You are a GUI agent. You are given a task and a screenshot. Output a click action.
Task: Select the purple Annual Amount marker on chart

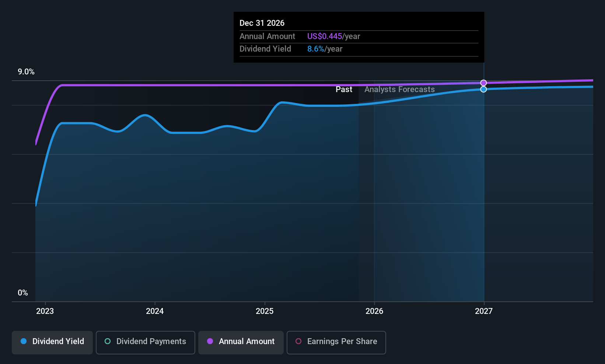click(483, 83)
